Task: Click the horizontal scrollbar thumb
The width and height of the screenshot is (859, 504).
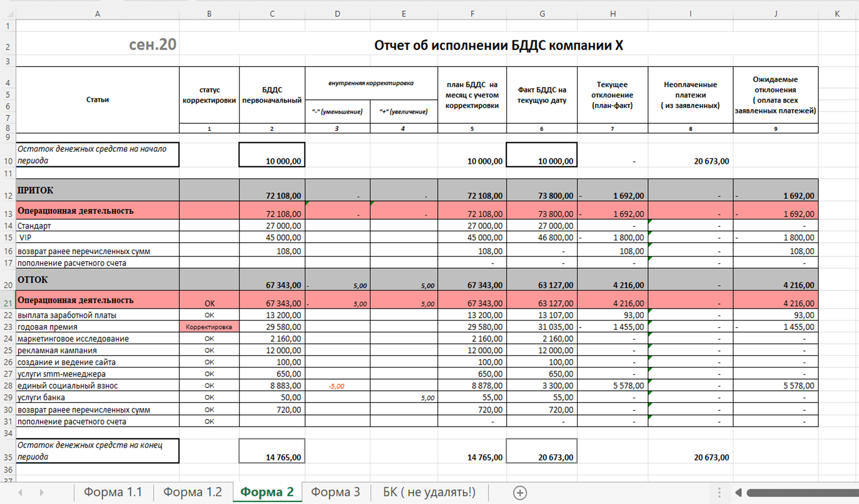Action: [802, 493]
